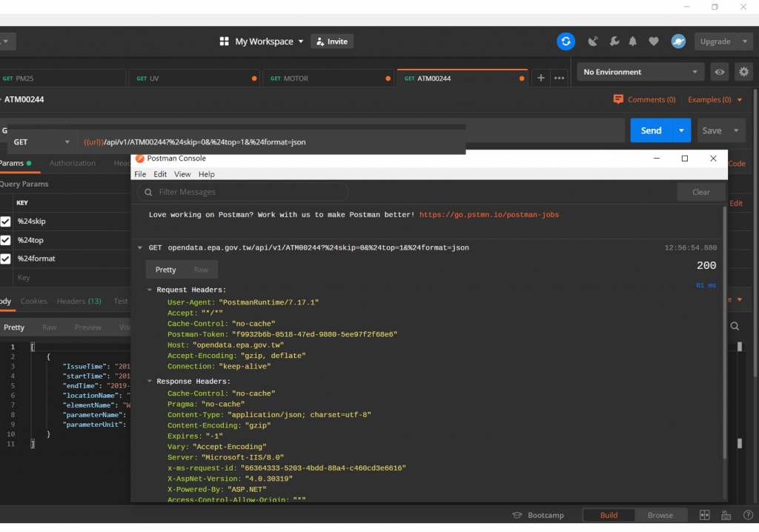The height and width of the screenshot is (532, 759).
Task: Open the No Environment dropdown
Action: 641,72
